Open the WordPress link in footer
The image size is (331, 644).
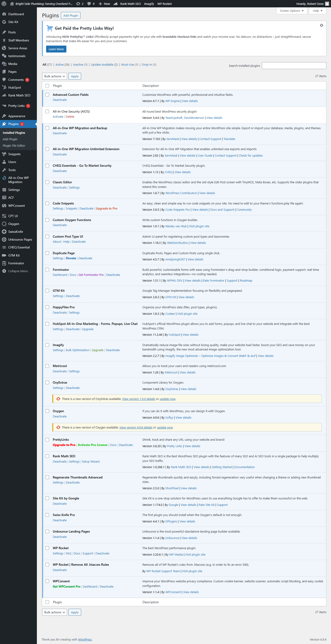pos(85,639)
